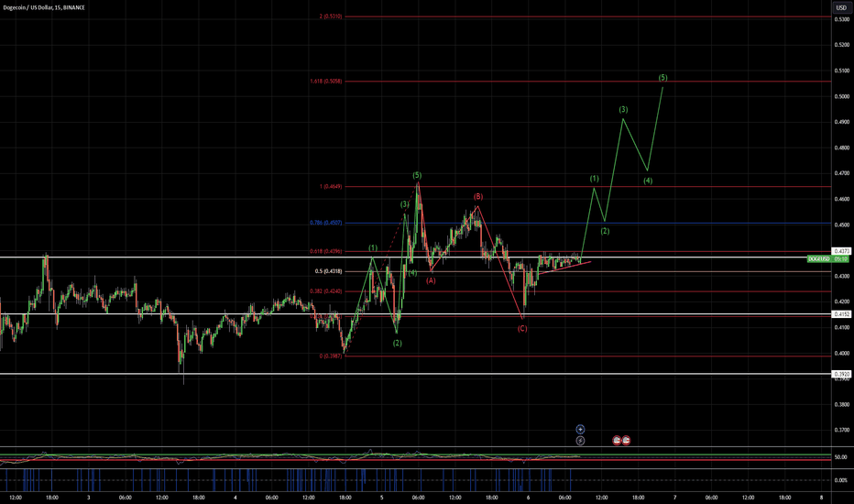Select the '1 (0.4649)' Fibonacci label
The height and width of the screenshot is (504, 854).
[331, 186]
